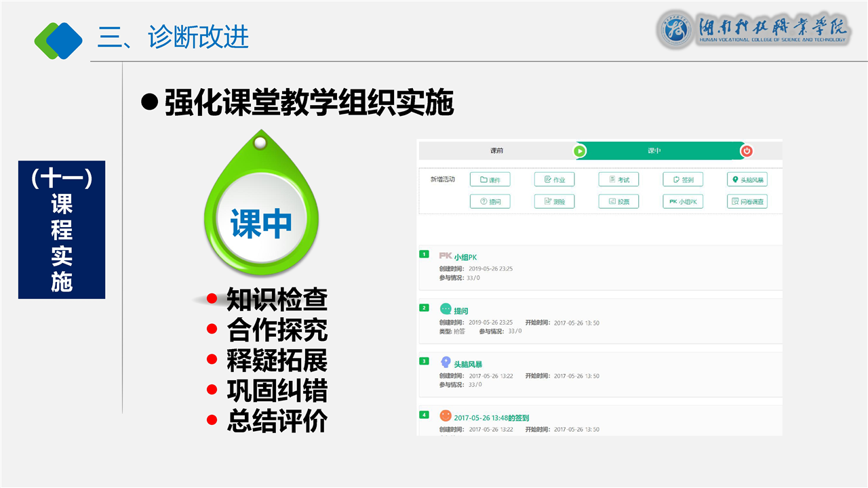Screen dimensions: 868x488
Task: Click the green play icon before 课中
Action: pos(580,150)
